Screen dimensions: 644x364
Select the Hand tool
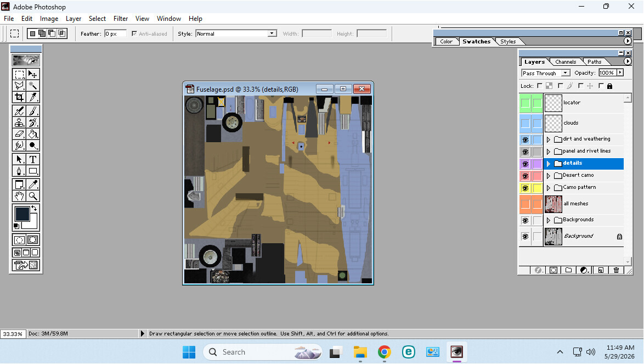[x=19, y=196]
